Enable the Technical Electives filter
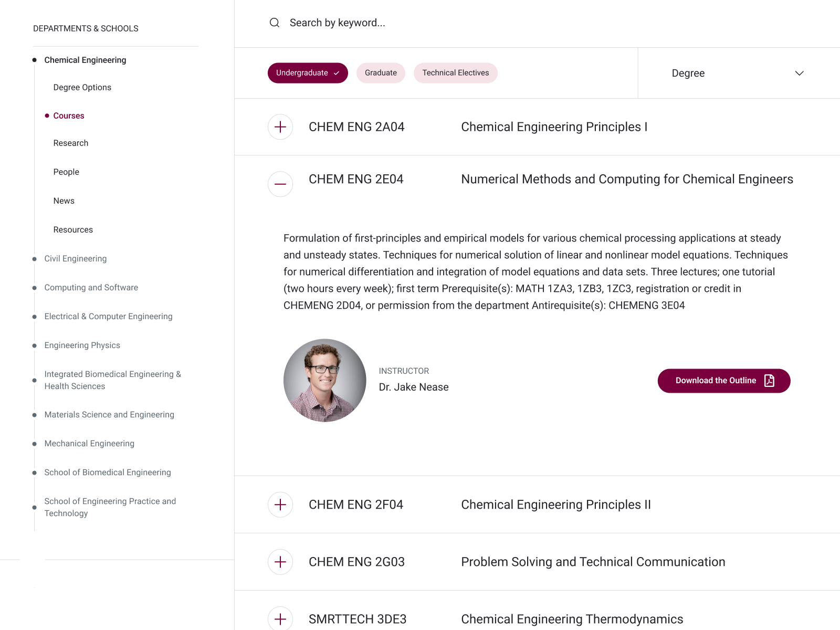The width and height of the screenshot is (840, 630). coord(455,72)
